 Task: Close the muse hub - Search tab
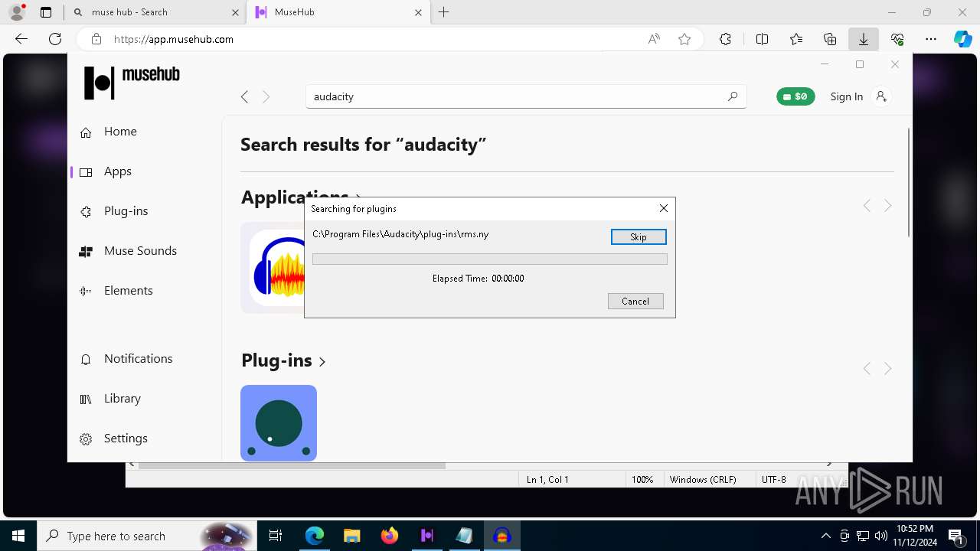(x=235, y=12)
